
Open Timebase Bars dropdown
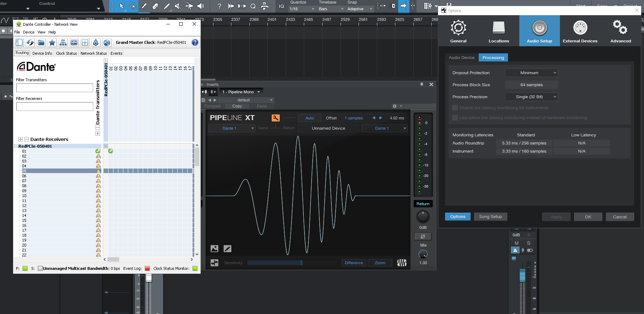[331, 9]
